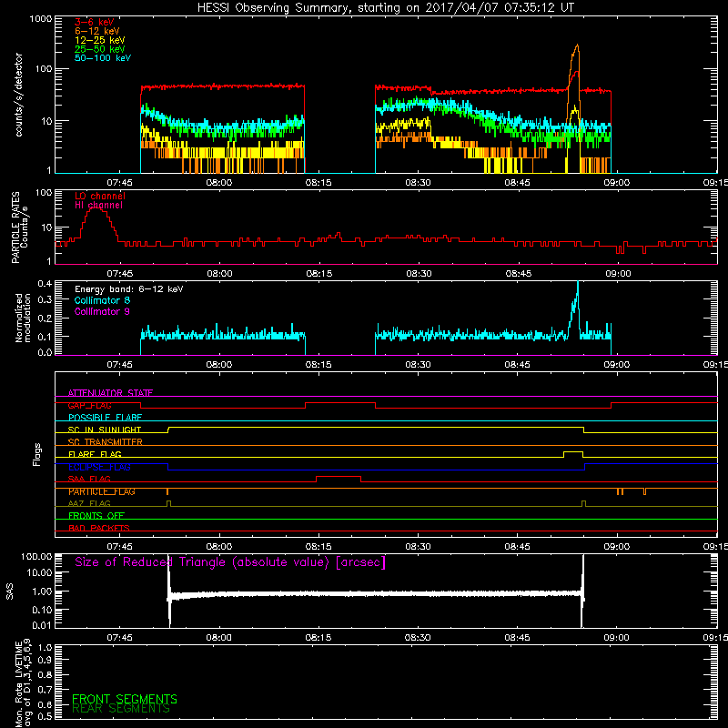Click the 0.3 tick on modulation axis
The image size is (728, 728).
(45, 300)
